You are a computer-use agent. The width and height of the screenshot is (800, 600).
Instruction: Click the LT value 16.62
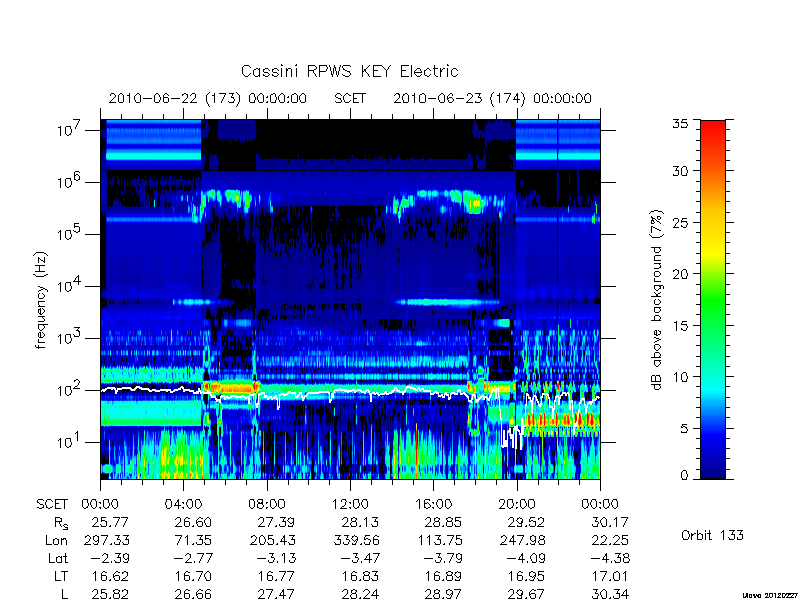(x=110, y=577)
